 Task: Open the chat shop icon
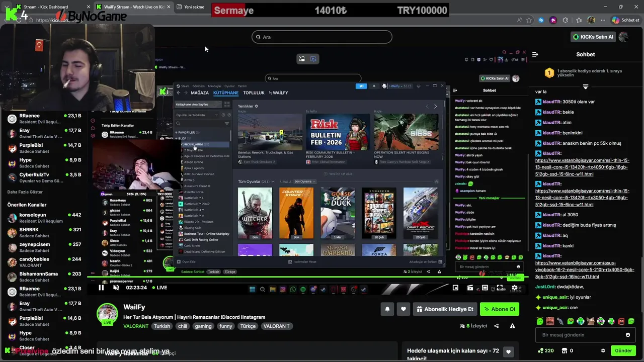565,350
